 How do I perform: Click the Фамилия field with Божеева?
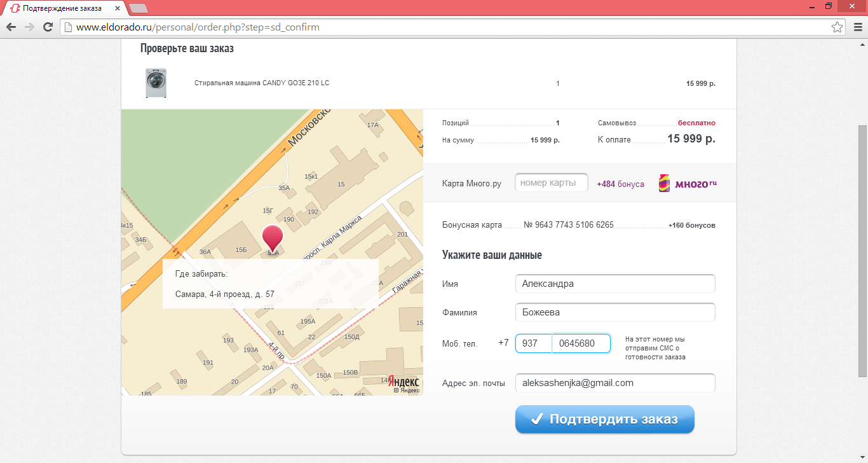[614, 312]
